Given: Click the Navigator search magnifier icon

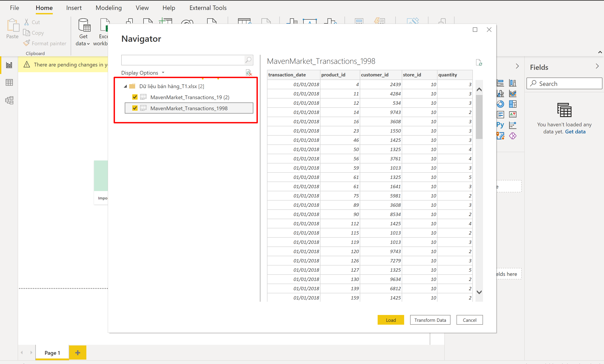Looking at the screenshot, I should (x=248, y=60).
